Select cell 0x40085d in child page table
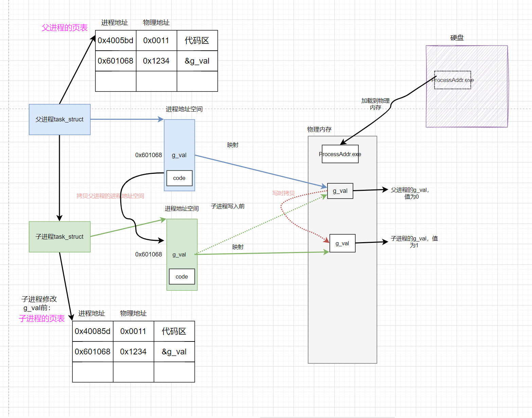The height and width of the screenshot is (418, 532). coord(93,331)
